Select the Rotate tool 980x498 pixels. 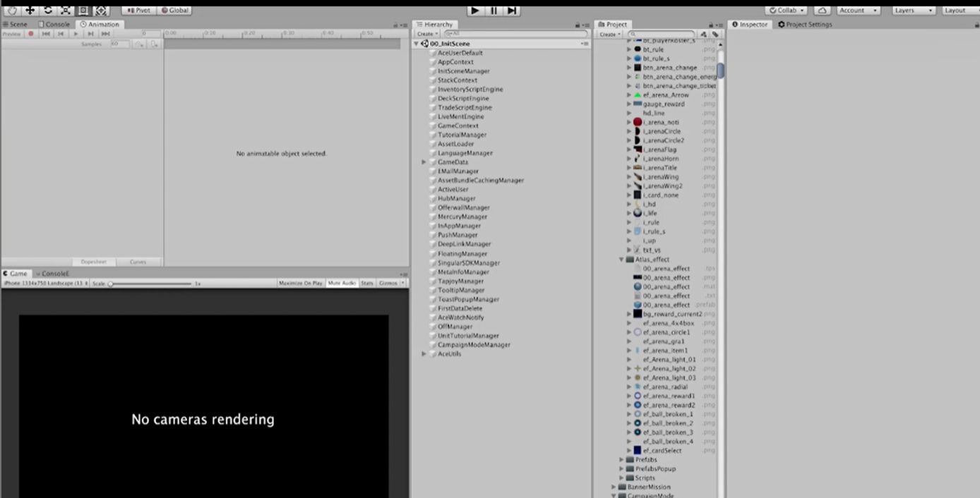47,11
